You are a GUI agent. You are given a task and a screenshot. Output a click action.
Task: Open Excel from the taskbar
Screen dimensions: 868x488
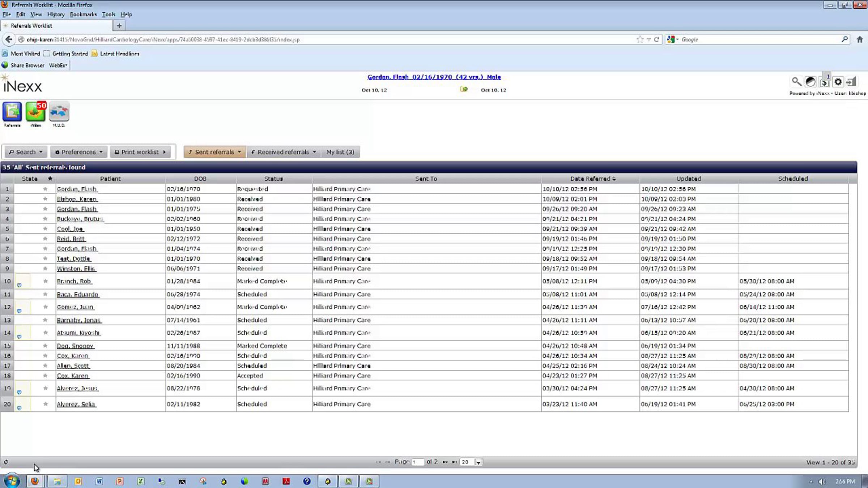click(140, 481)
